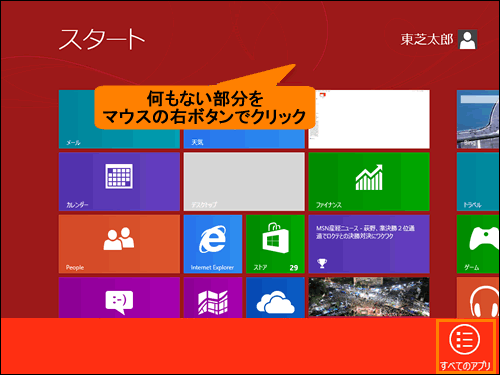The width and height of the screenshot is (500, 375).
Task: Open the Messaging smiley-face tile
Action: pyautogui.click(x=119, y=297)
